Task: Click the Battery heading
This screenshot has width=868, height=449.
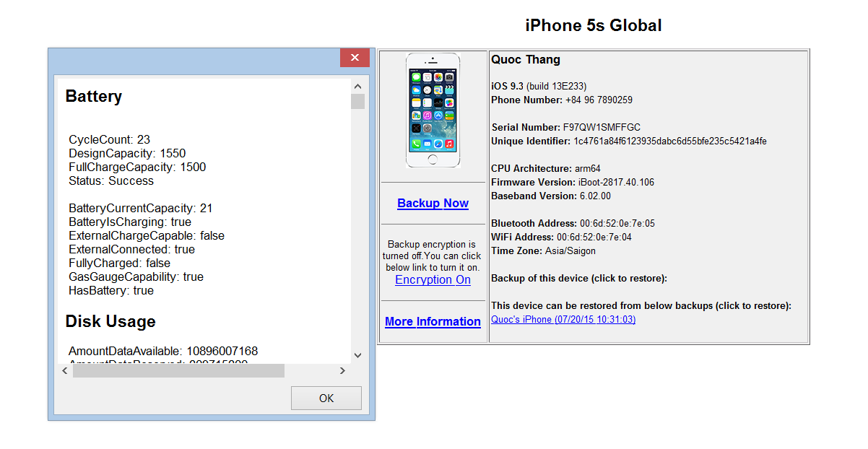Action: 94,97
